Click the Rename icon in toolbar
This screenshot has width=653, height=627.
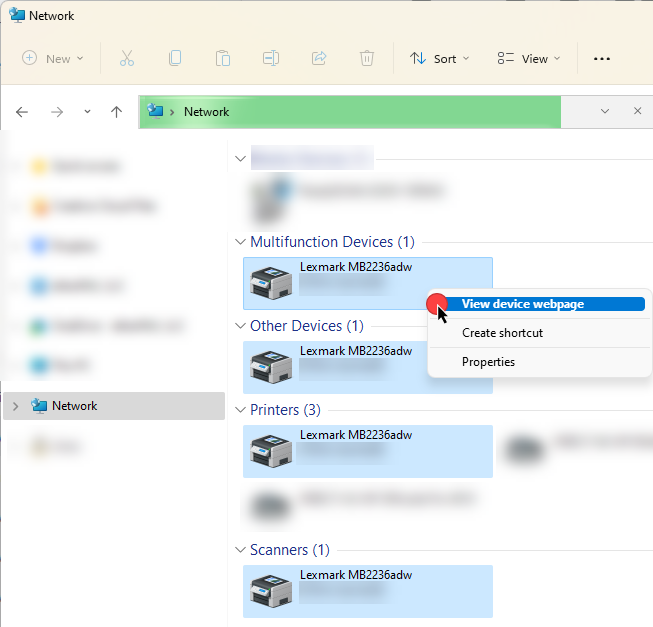270,58
